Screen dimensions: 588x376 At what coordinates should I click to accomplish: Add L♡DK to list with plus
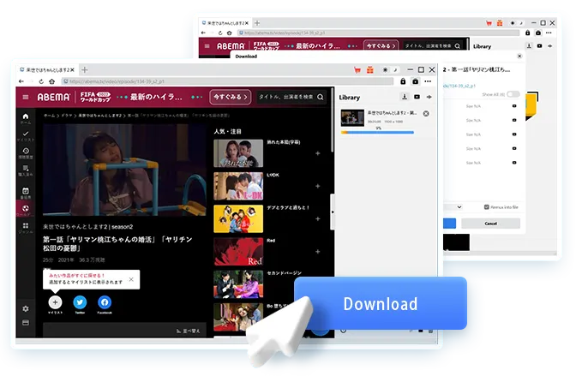click(x=318, y=187)
